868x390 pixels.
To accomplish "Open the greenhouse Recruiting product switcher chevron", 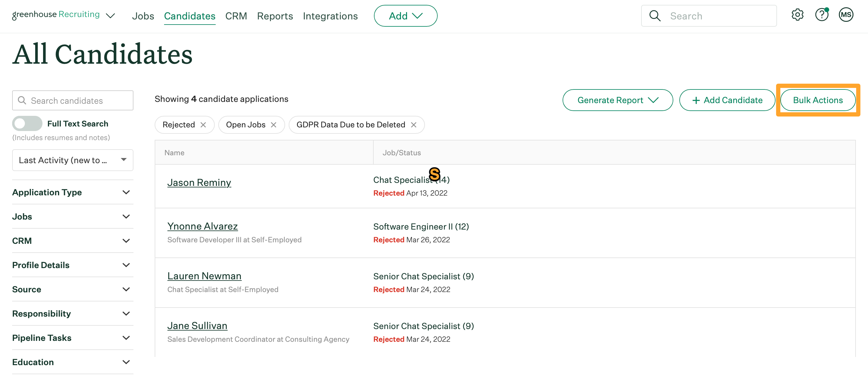I will click(110, 16).
